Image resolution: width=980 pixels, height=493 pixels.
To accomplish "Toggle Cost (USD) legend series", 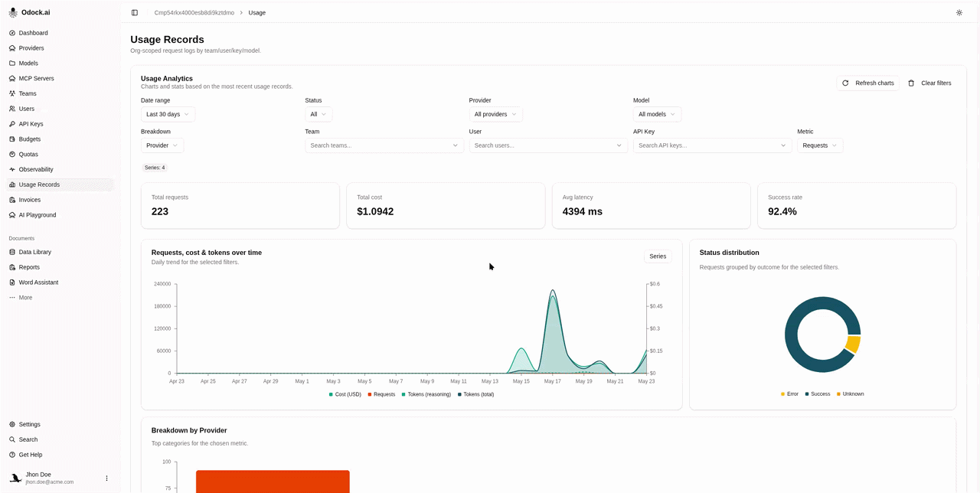I will tap(345, 394).
